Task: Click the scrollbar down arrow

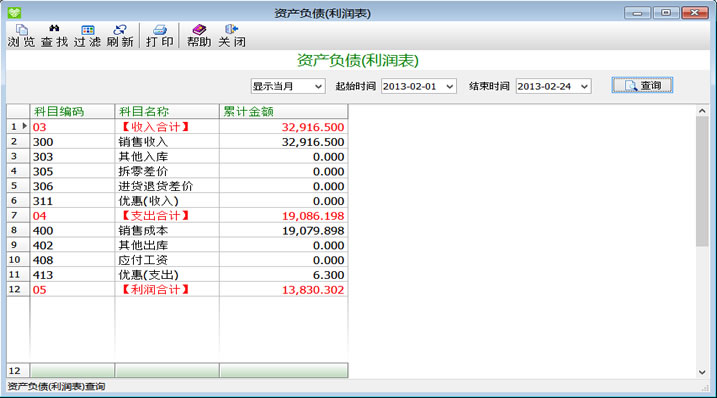Action: coord(702,372)
